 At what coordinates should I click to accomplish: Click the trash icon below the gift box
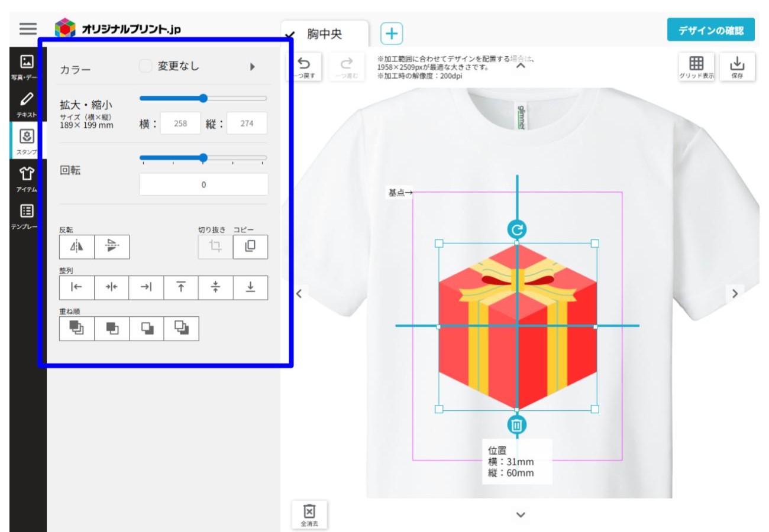click(x=516, y=424)
